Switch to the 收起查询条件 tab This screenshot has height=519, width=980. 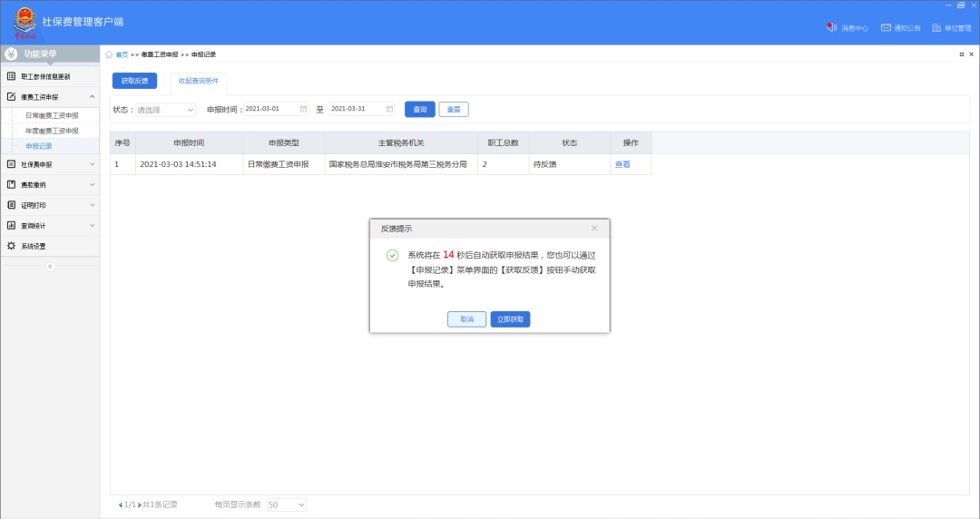pyautogui.click(x=198, y=81)
